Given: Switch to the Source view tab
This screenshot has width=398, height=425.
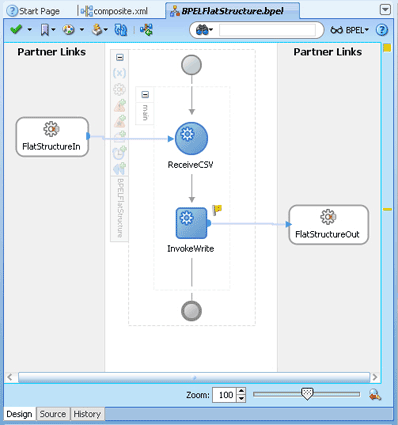Looking at the screenshot, I should coord(53,414).
